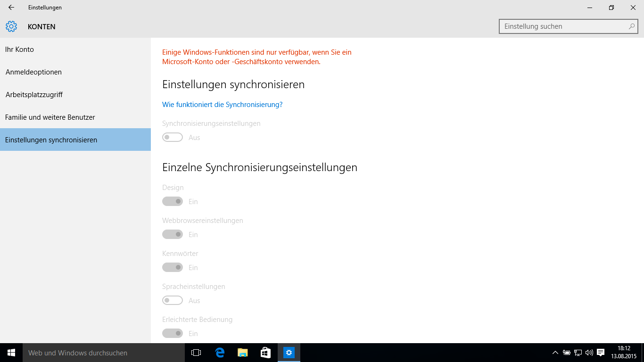Screen dimensions: 644x362
Task: Disable the Kennwörter sync switch
Action: click(173, 268)
